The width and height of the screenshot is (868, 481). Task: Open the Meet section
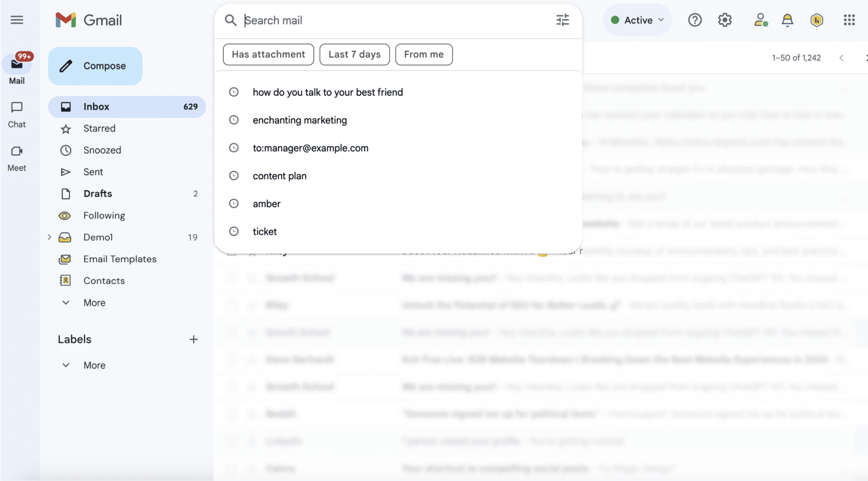(17, 157)
